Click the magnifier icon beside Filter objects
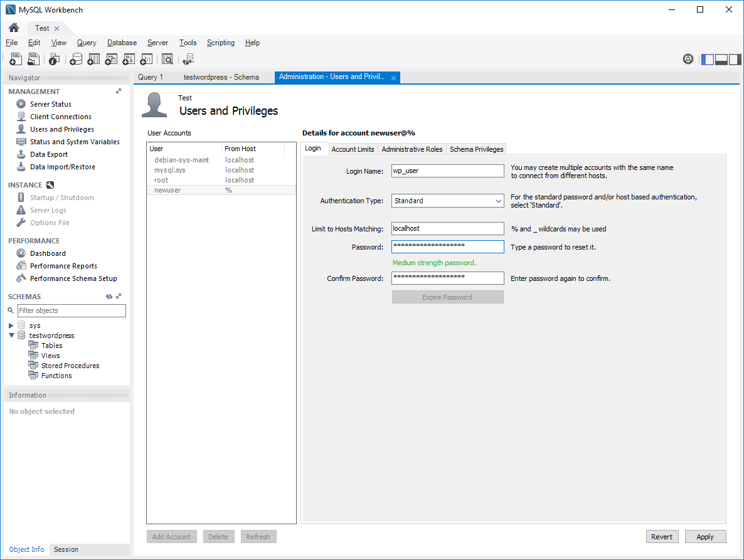This screenshot has width=744, height=560. pos(11,310)
